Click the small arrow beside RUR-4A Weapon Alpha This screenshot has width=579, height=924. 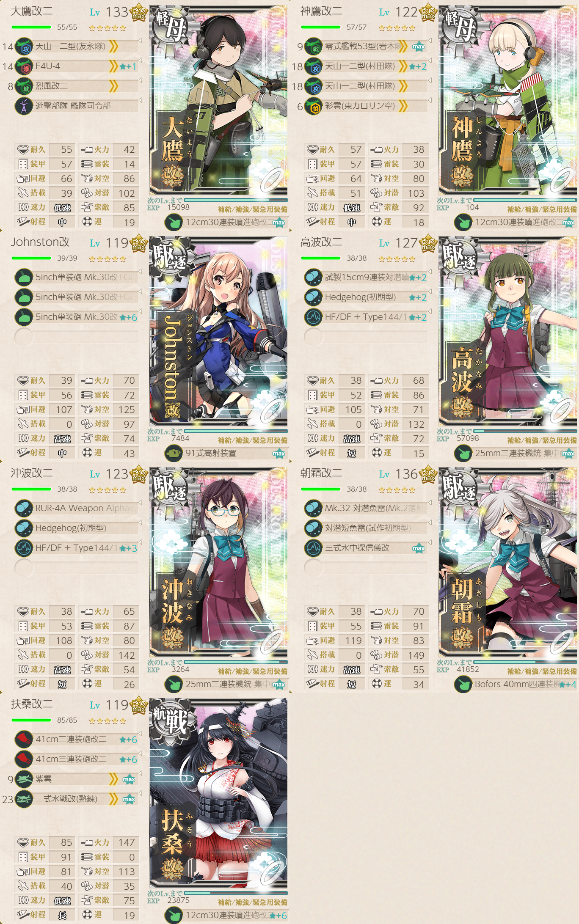coord(140,502)
